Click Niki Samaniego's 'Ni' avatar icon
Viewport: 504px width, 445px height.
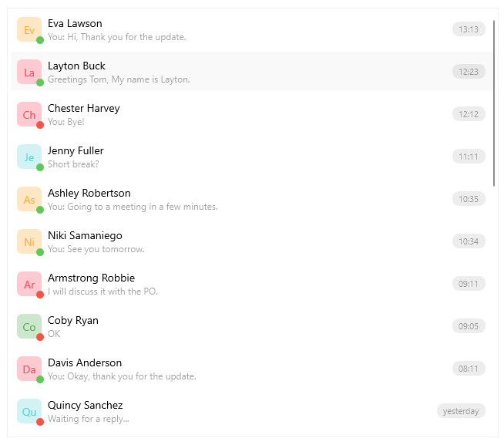click(29, 241)
